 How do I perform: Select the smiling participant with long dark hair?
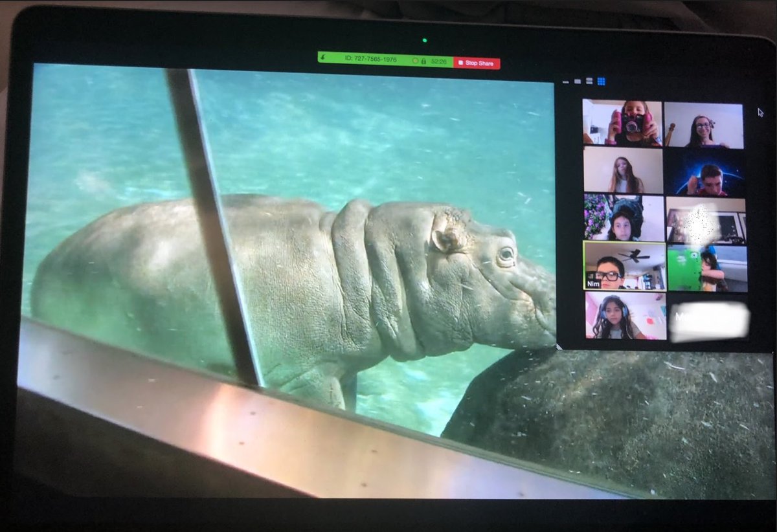pyautogui.click(x=703, y=125)
